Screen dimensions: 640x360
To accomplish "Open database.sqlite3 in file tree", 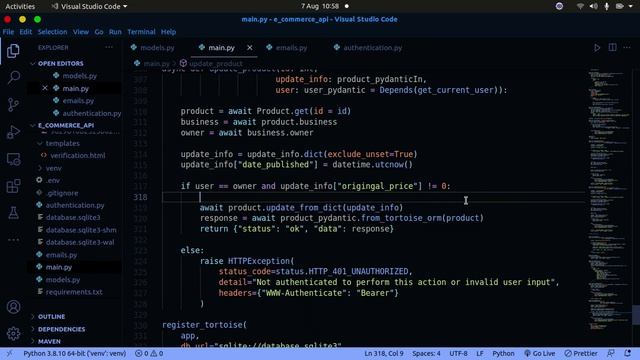I will point(73,218).
